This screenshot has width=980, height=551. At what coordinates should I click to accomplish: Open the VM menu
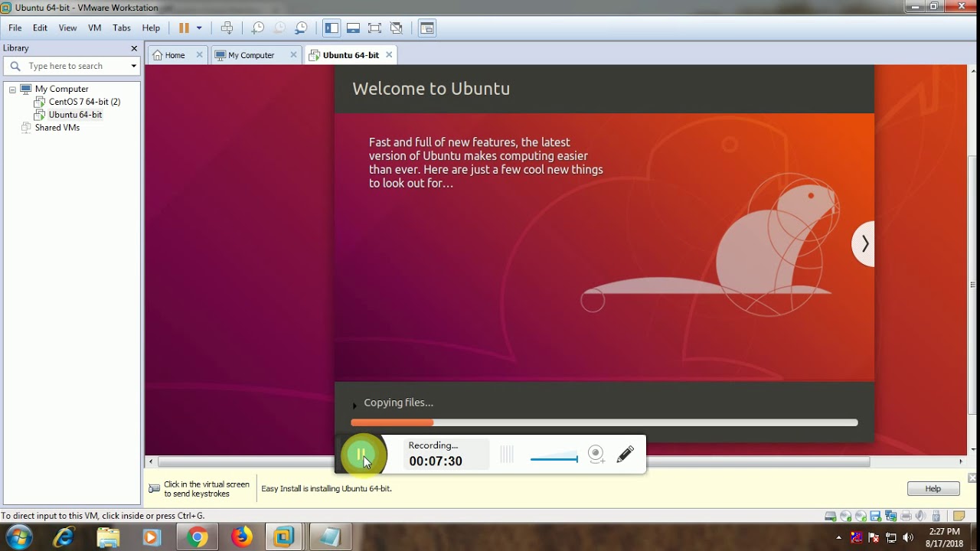95,28
